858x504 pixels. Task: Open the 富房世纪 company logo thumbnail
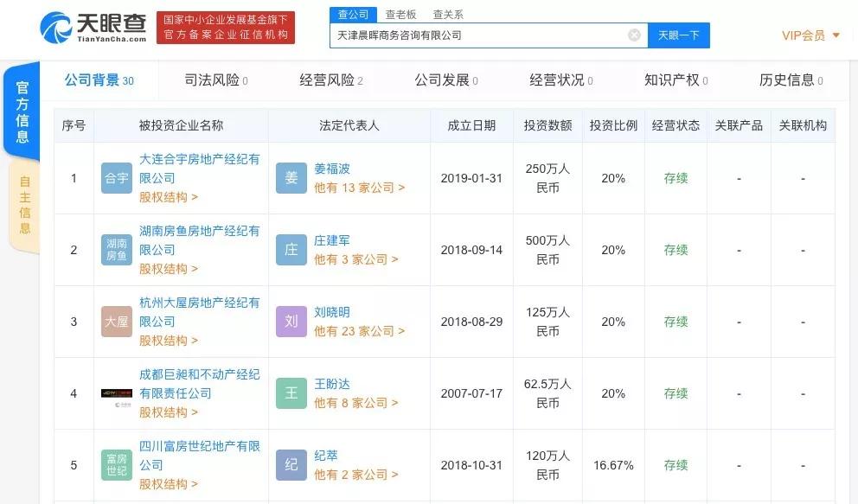[x=117, y=465]
